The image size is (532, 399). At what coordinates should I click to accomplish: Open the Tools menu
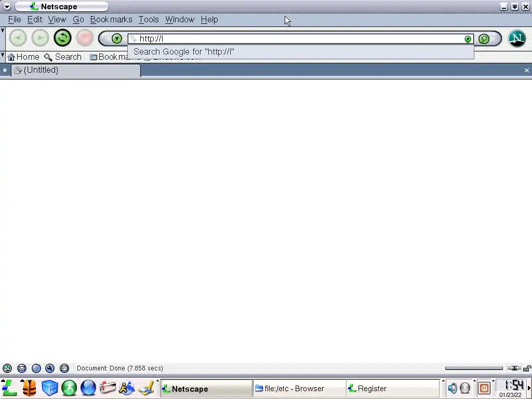point(148,20)
